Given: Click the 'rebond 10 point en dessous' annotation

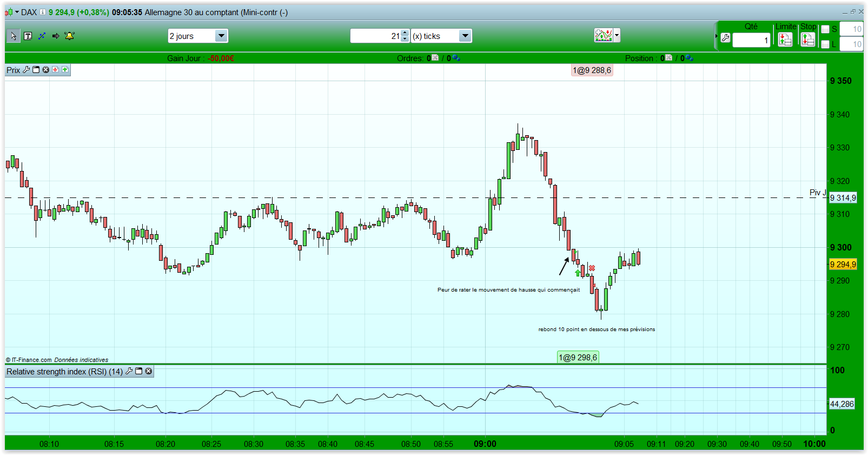Looking at the screenshot, I should click(x=597, y=329).
